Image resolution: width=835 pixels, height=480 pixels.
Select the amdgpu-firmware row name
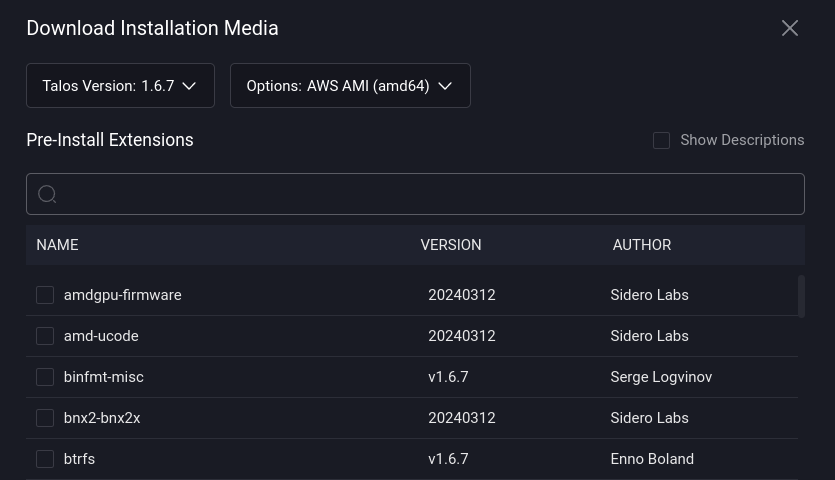(122, 295)
